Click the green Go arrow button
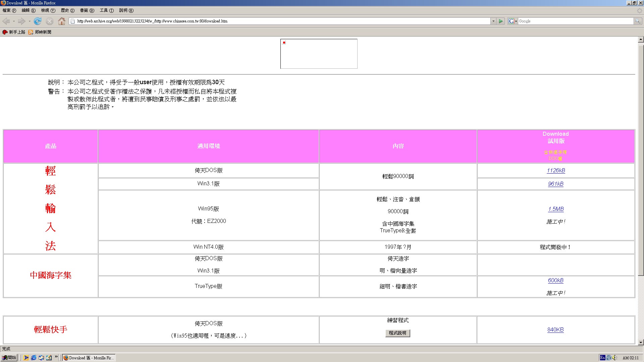Viewport: 644px width, 362px height. coord(501,21)
